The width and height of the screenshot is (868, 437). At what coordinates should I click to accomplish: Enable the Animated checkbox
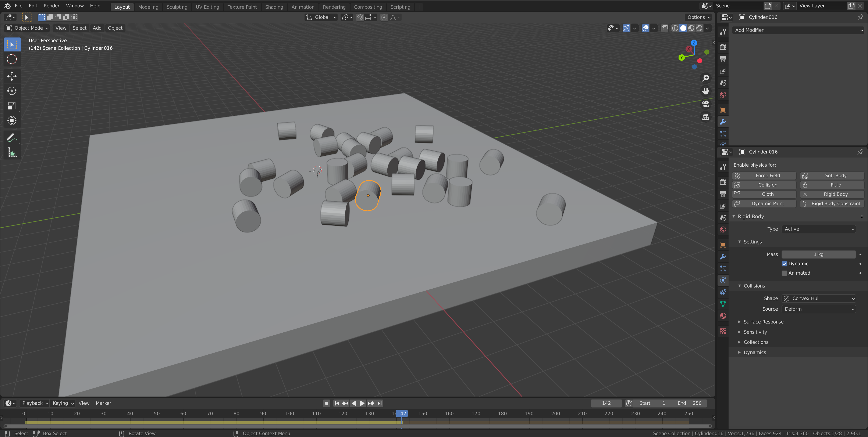click(785, 273)
